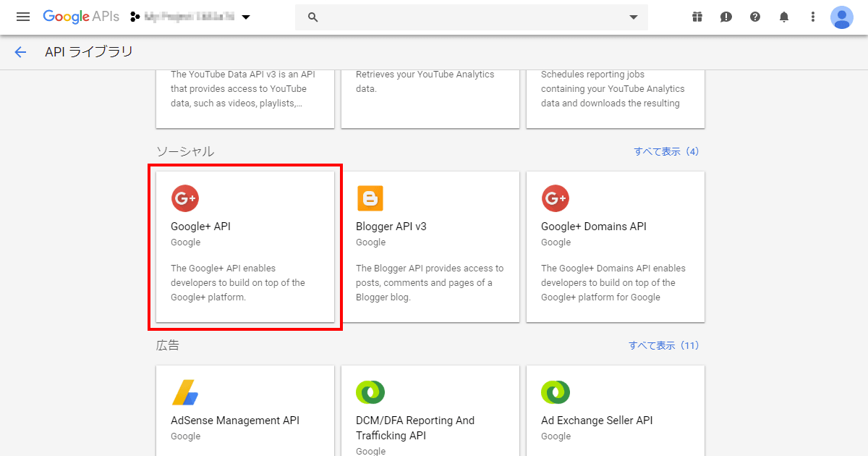
Task: Click the Ad Exchange Seller API icon
Action: [555, 392]
